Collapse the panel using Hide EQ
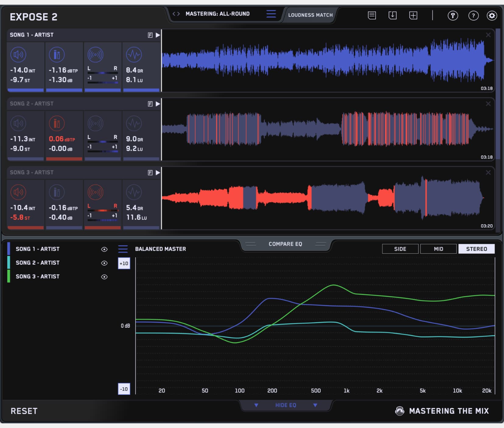 [x=285, y=405]
